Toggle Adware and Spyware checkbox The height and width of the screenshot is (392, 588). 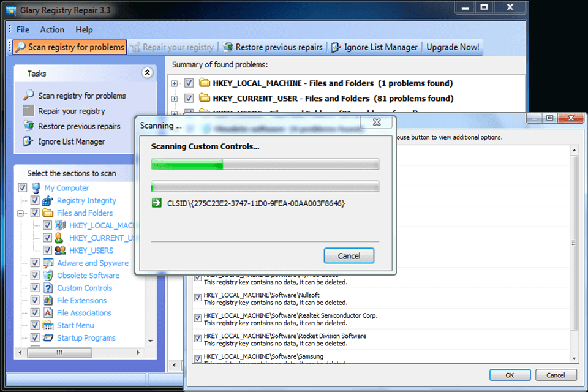coord(35,263)
